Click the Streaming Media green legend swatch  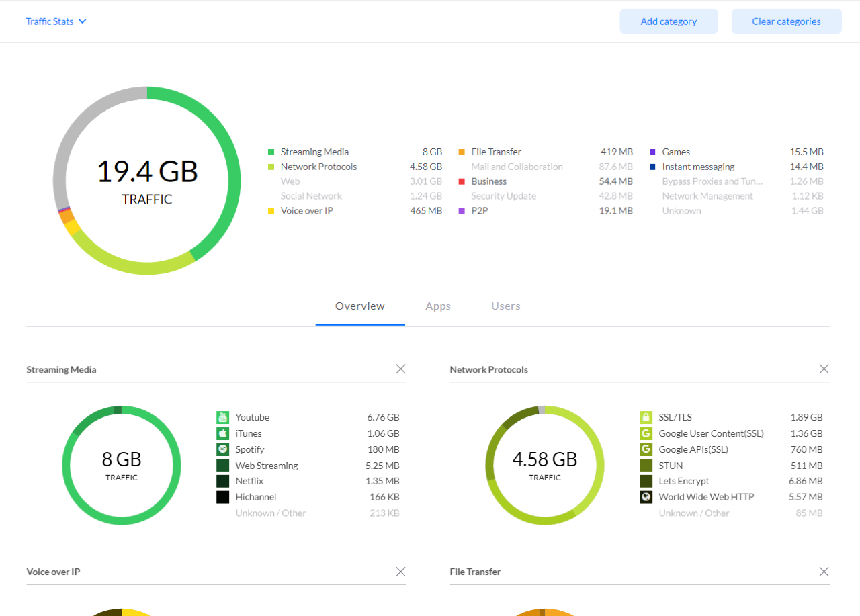point(271,152)
